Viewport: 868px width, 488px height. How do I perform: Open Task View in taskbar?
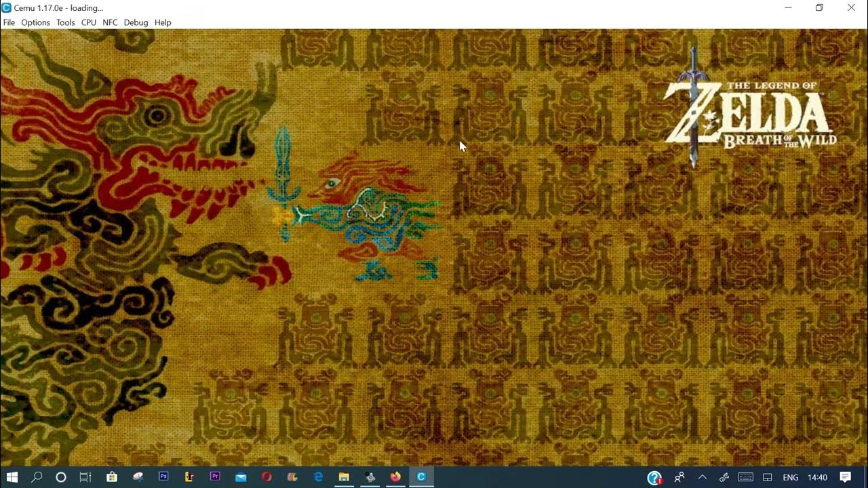tap(85, 477)
